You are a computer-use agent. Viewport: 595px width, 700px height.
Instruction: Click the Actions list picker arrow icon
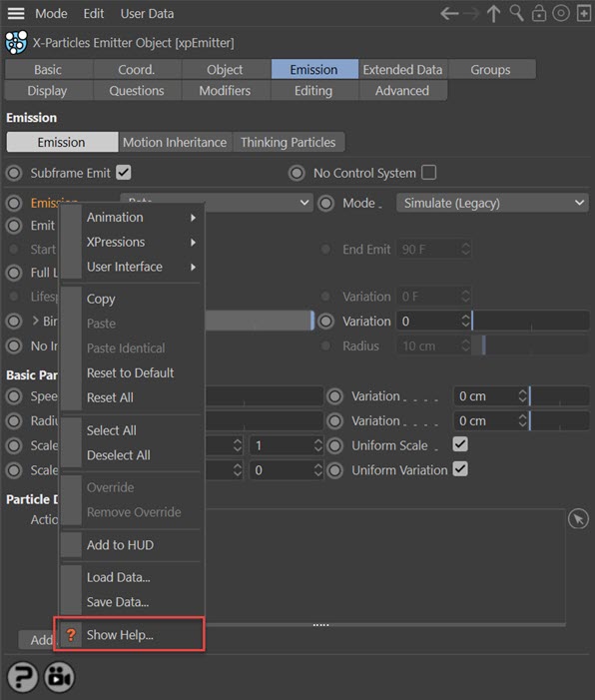[578, 519]
